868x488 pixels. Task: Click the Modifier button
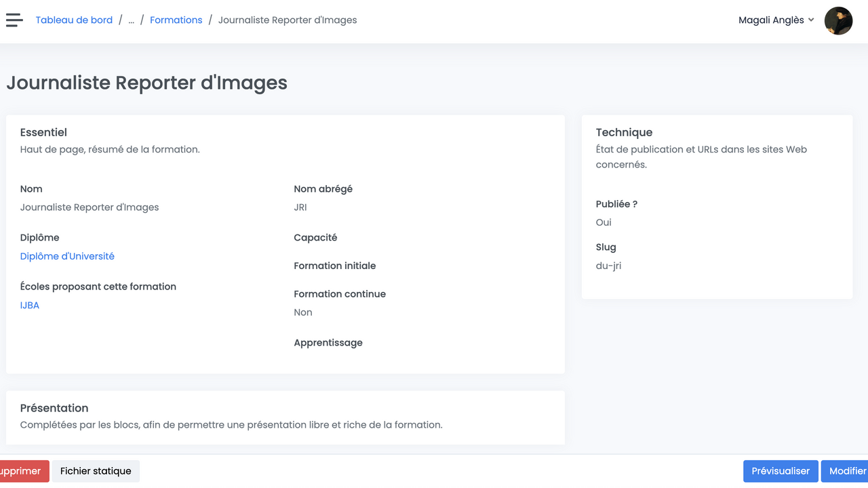(x=847, y=471)
